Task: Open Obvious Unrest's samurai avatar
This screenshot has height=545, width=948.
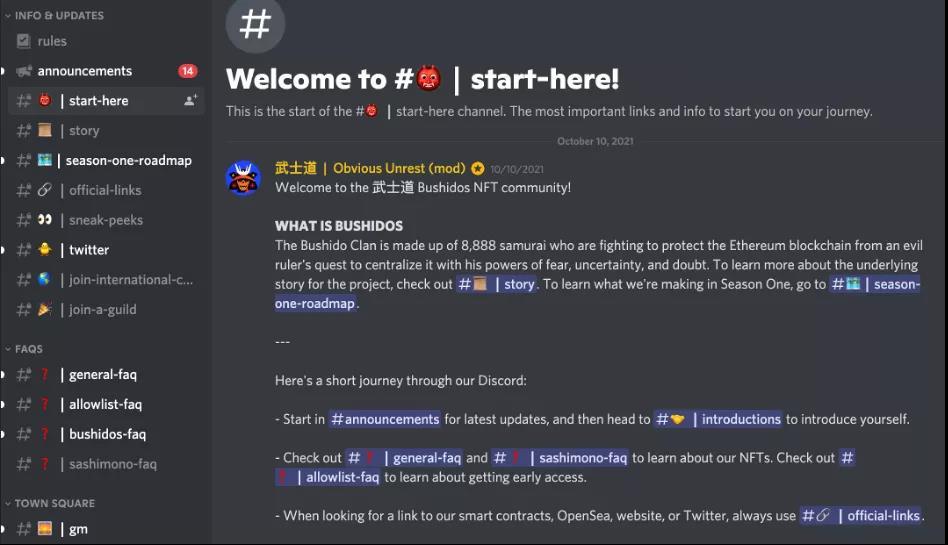Action: tap(243, 178)
